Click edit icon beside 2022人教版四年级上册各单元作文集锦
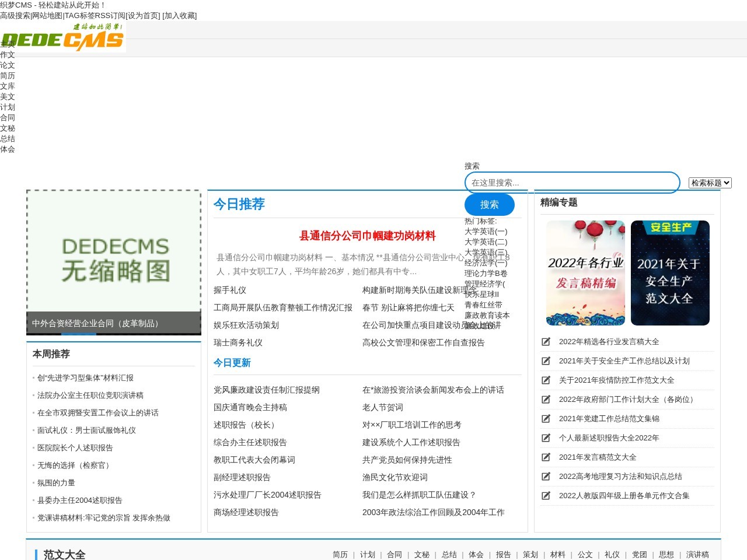This screenshot has height=560, width=747. click(546, 495)
